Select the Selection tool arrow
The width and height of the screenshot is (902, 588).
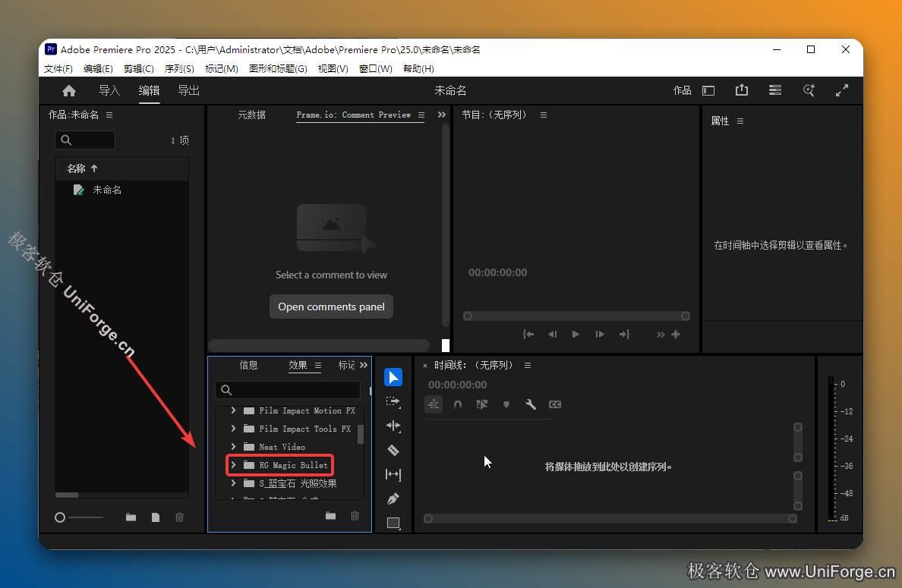click(x=393, y=377)
